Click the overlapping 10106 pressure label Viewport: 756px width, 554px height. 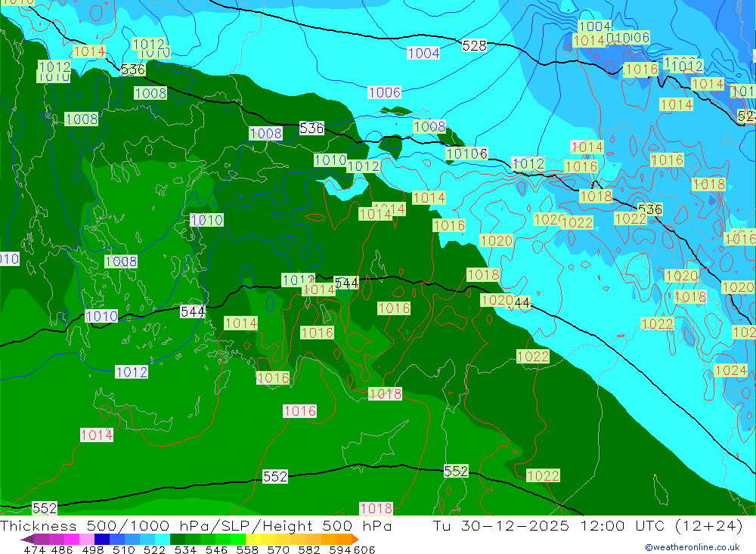pos(466,153)
